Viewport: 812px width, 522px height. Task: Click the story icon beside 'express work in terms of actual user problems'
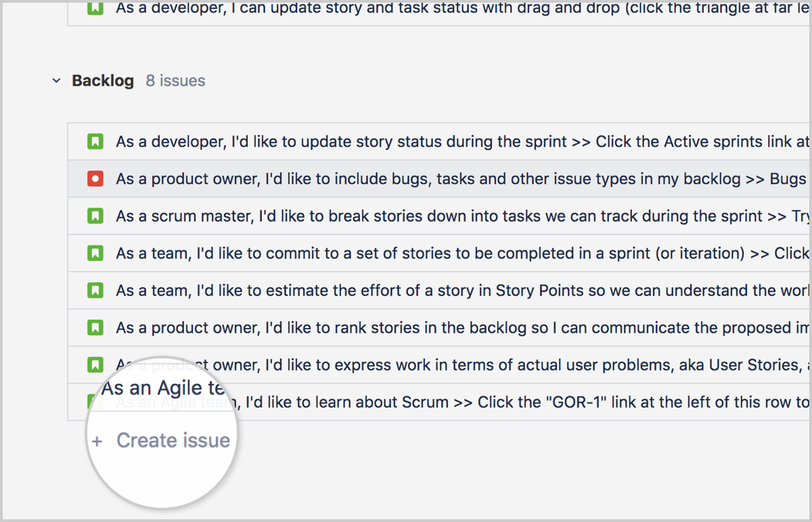click(95, 364)
